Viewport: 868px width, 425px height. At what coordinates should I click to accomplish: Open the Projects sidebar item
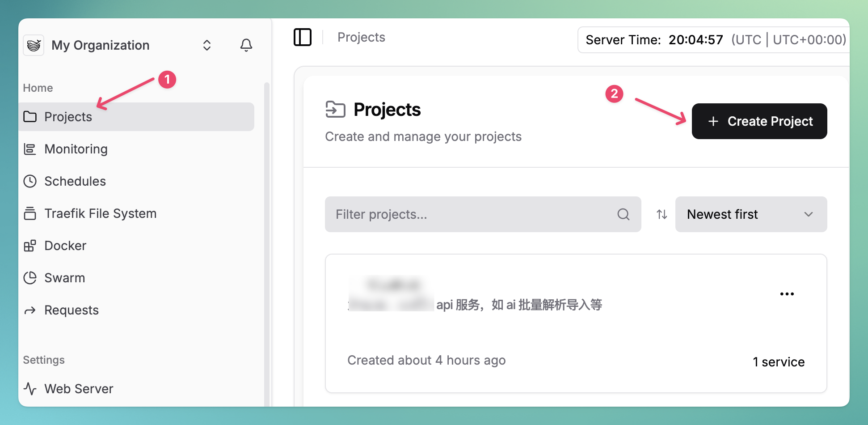click(x=68, y=117)
